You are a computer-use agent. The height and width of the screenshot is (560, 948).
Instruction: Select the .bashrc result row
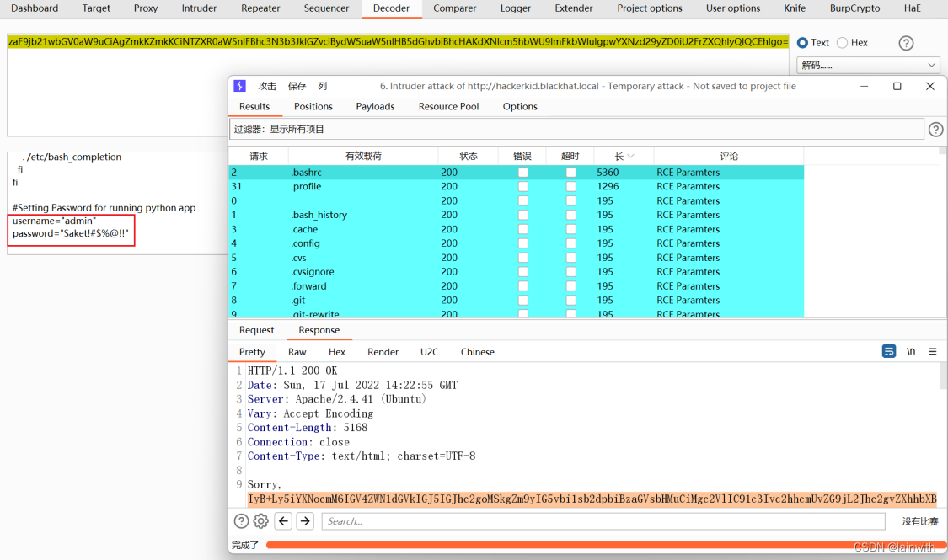[517, 172]
